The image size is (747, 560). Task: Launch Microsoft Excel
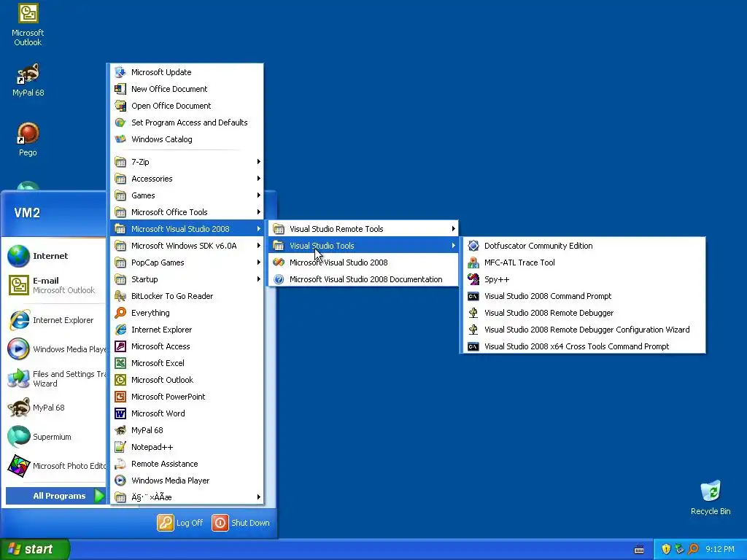[187, 363]
